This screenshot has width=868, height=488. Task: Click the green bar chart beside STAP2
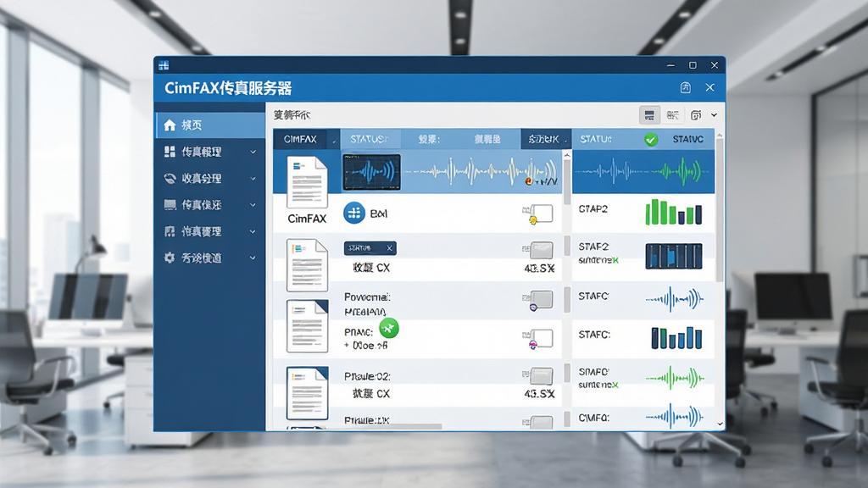click(x=674, y=212)
